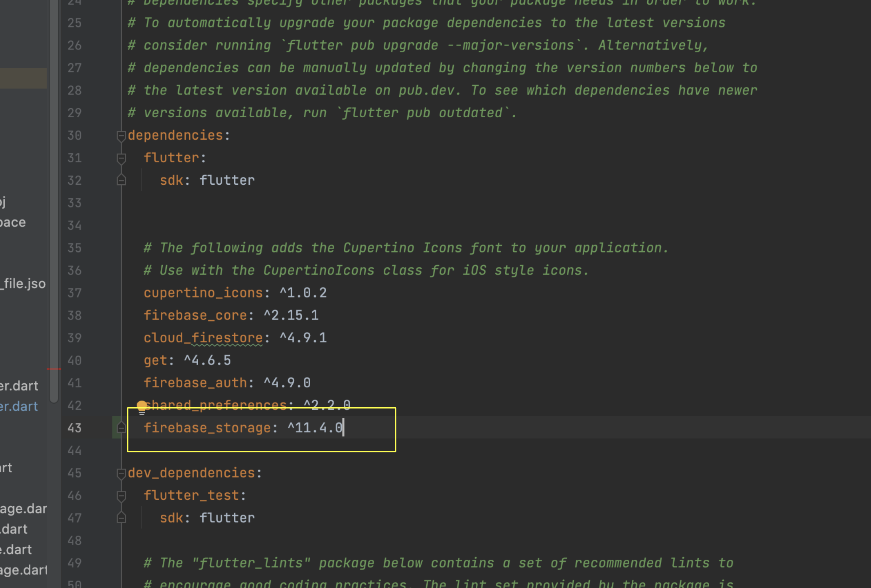
Task: Click the project panel vertical scrollbar
Action: [x=53, y=199]
